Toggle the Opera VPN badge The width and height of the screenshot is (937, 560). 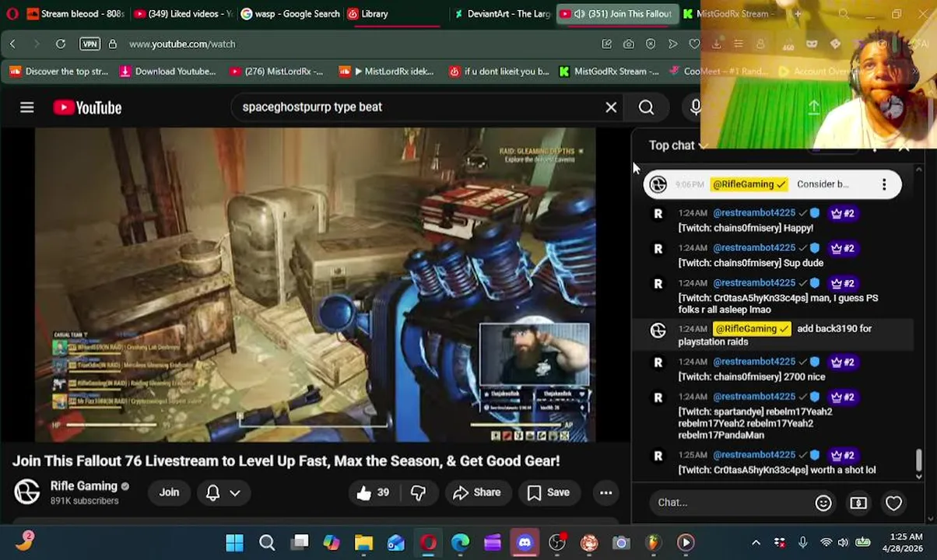89,44
